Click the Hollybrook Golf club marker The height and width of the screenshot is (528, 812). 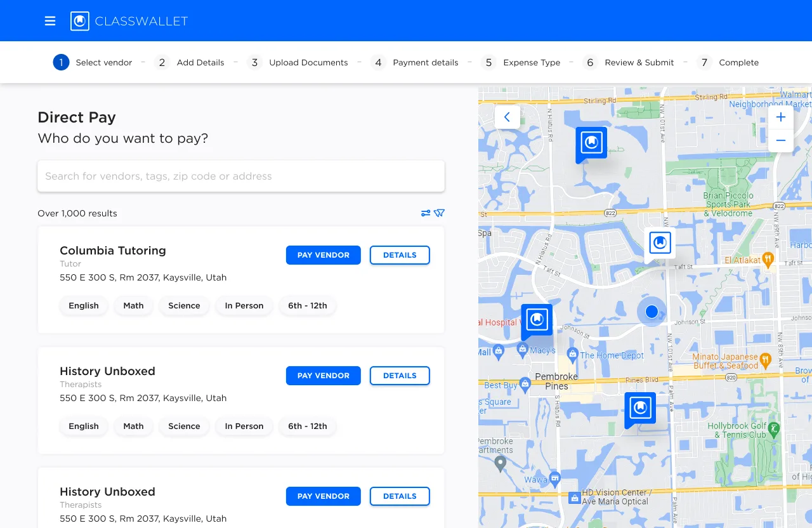pyautogui.click(x=774, y=429)
